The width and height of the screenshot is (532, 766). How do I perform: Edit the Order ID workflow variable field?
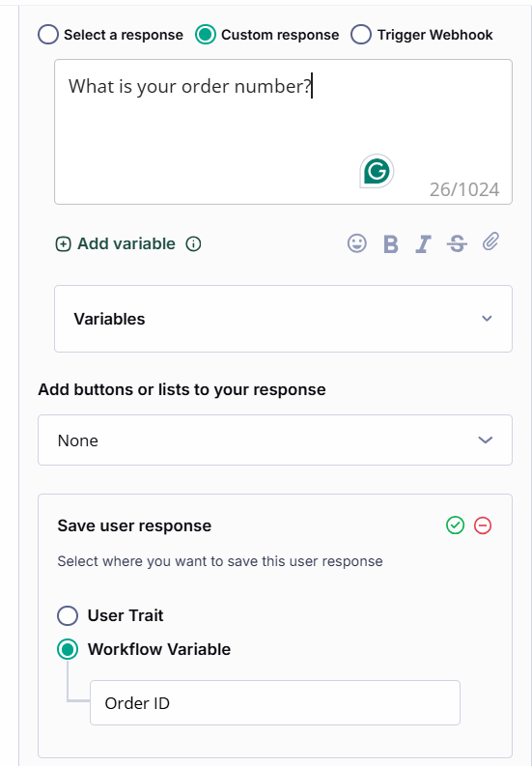click(x=275, y=702)
